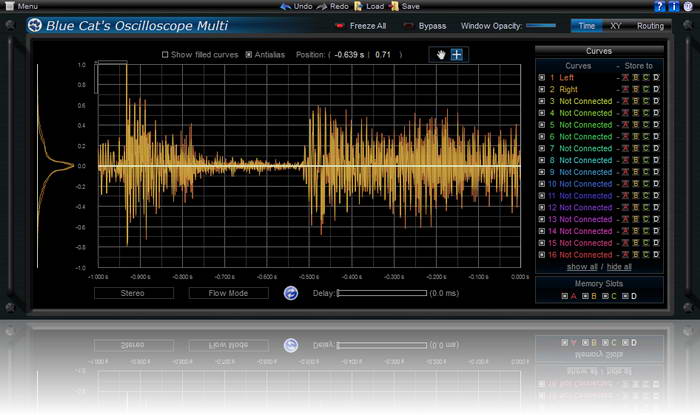Toggle visibility of the Left curve
Viewport: 700px width, 415px height.
coord(542,77)
